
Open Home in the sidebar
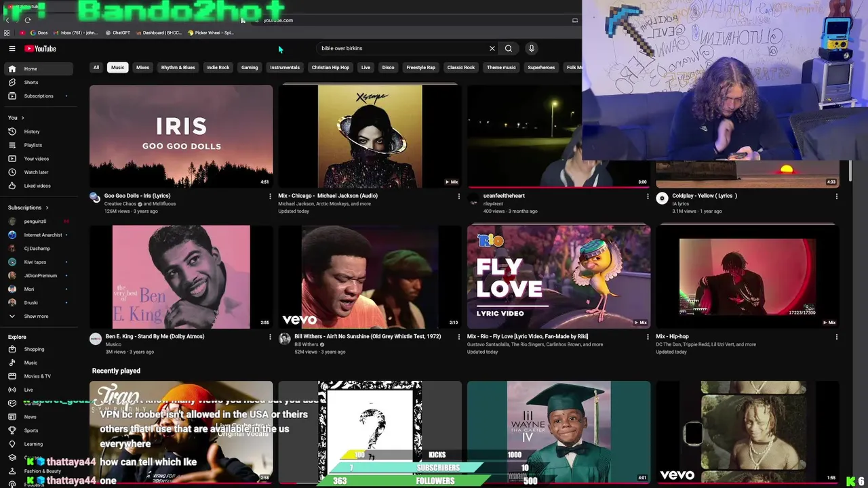38,68
